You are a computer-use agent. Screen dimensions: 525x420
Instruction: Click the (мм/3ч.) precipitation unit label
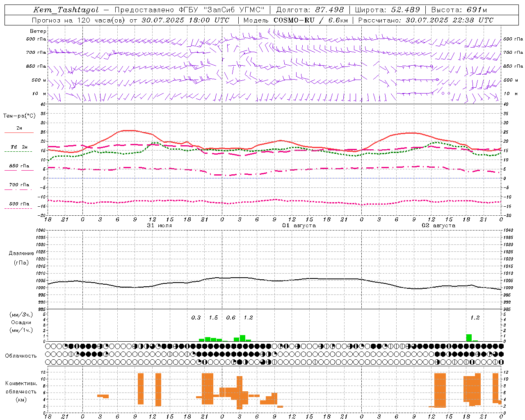coord(21,315)
